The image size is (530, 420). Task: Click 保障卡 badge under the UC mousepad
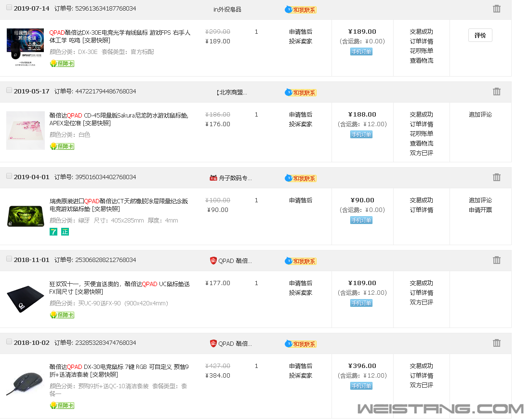coord(62,315)
